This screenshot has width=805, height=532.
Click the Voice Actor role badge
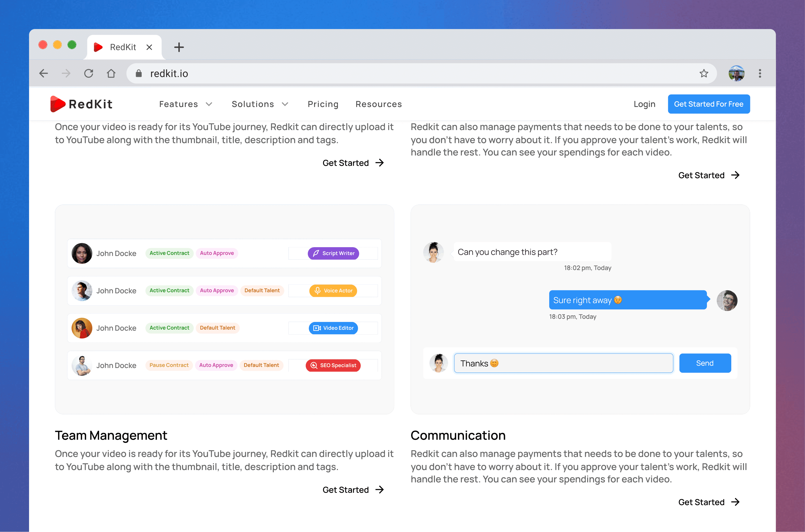333,290
